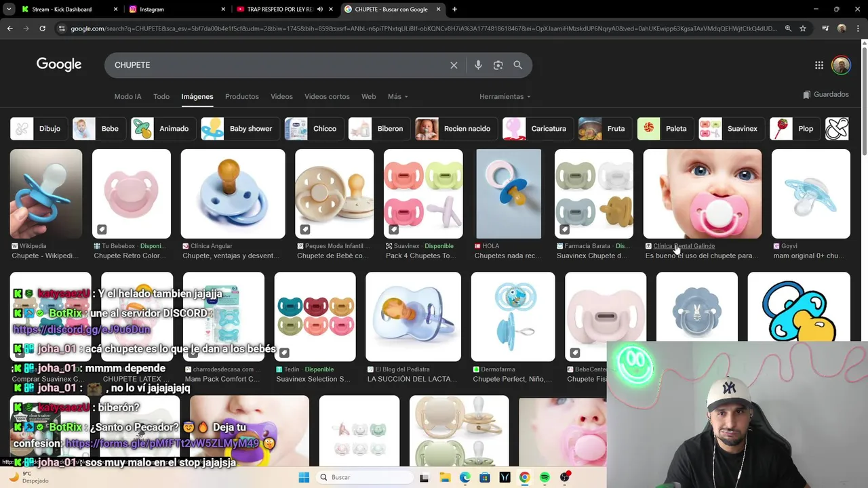Reload the current page
Image resolution: width=868 pixels, height=488 pixels.
click(x=42, y=28)
